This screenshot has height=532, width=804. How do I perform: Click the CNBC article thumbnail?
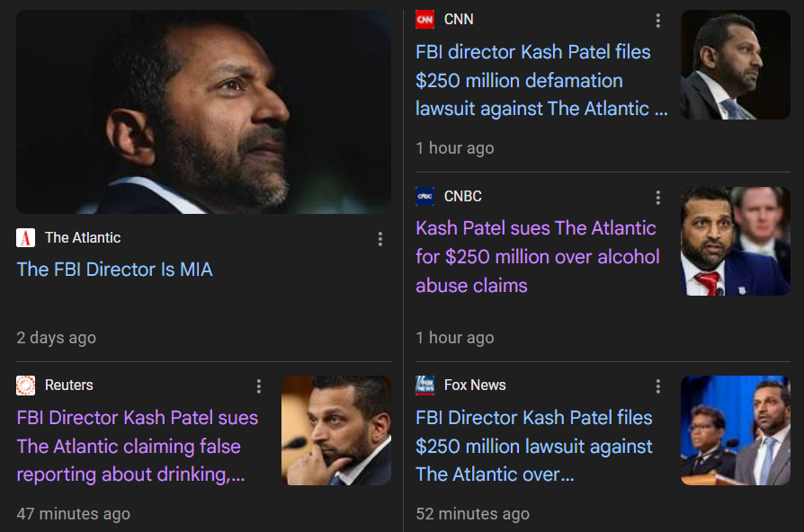click(x=736, y=242)
